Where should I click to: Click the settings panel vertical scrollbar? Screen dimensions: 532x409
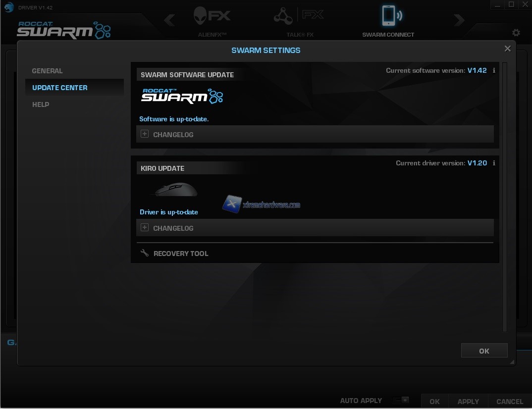coord(505,198)
